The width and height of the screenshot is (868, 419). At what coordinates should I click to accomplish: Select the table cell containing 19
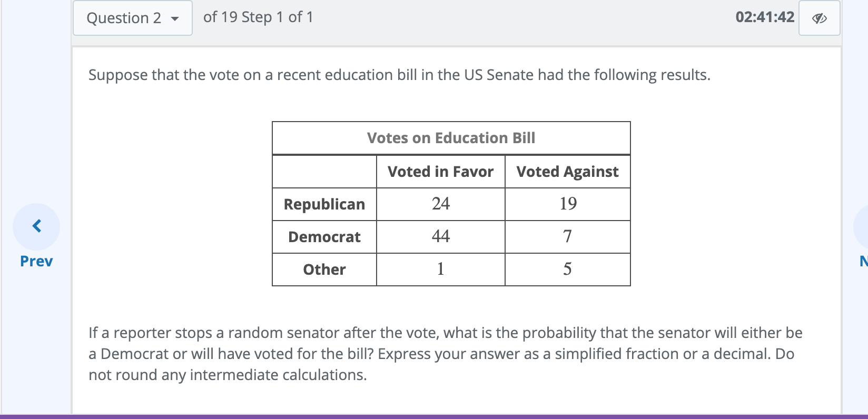coord(567,204)
